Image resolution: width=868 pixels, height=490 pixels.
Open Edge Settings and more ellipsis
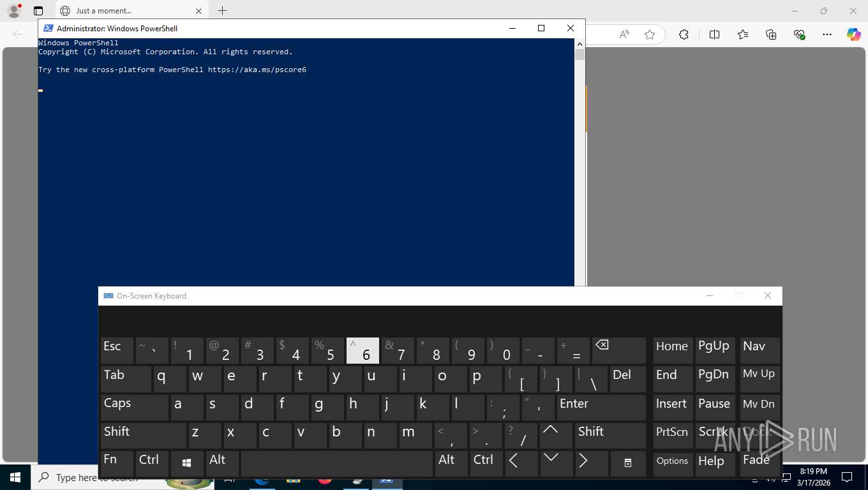[x=827, y=34]
